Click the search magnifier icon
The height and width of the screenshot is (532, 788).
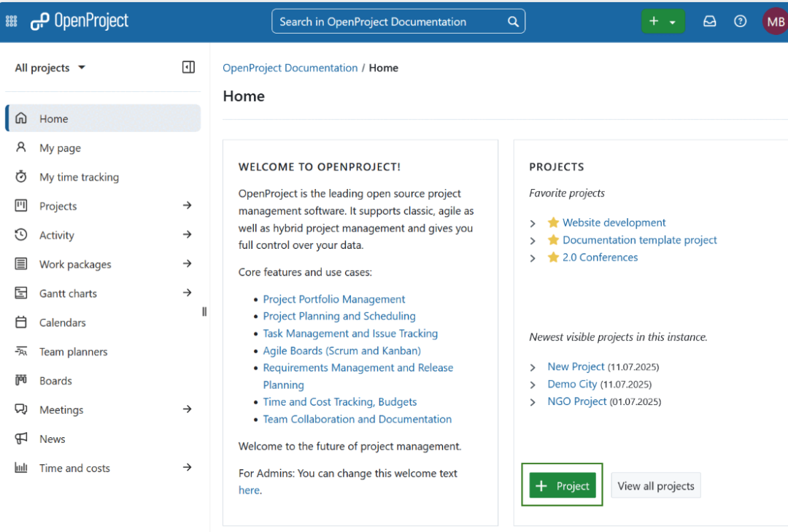513,22
